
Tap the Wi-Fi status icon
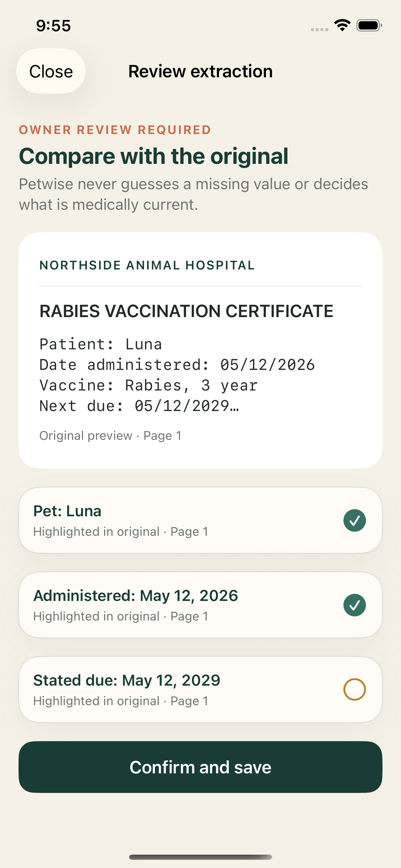[342, 25]
